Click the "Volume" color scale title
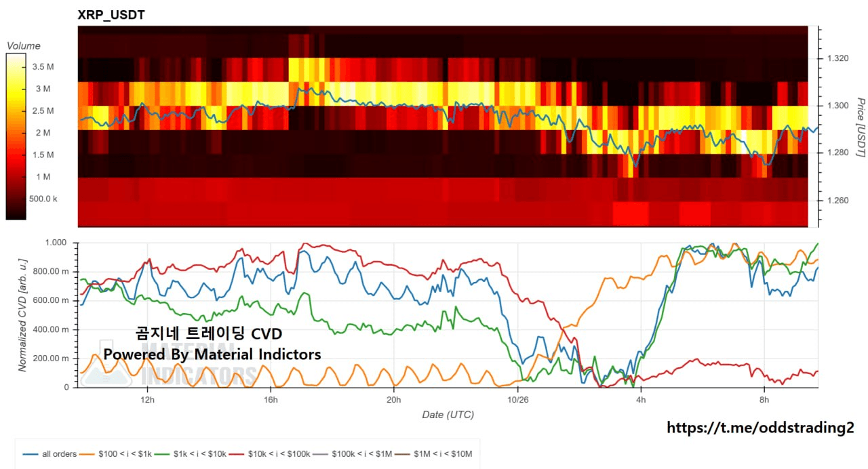The image size is (868, 469). point(23,46)
